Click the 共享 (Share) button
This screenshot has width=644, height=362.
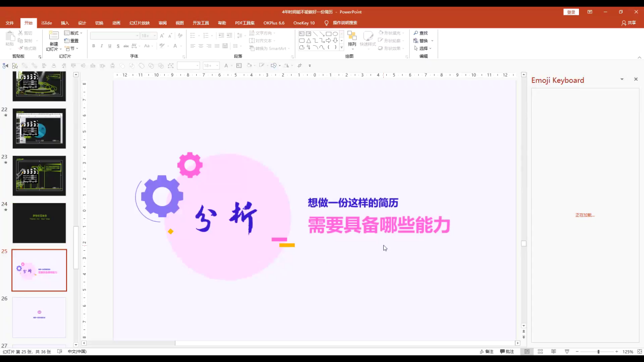pos(629,23)
